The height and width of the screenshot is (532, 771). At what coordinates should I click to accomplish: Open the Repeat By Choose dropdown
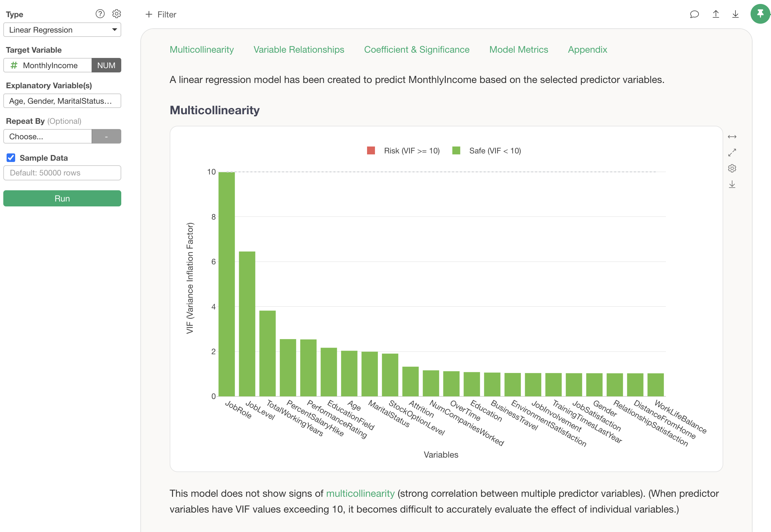(x=48, y=136)
